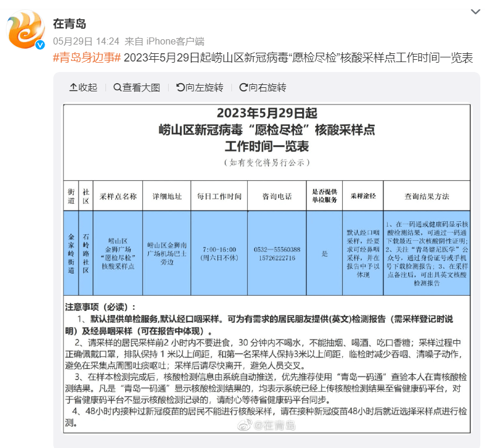Click the 注意事项（必读） heading in image
Viewport: 485px width, 448px height.
point(100,307)
